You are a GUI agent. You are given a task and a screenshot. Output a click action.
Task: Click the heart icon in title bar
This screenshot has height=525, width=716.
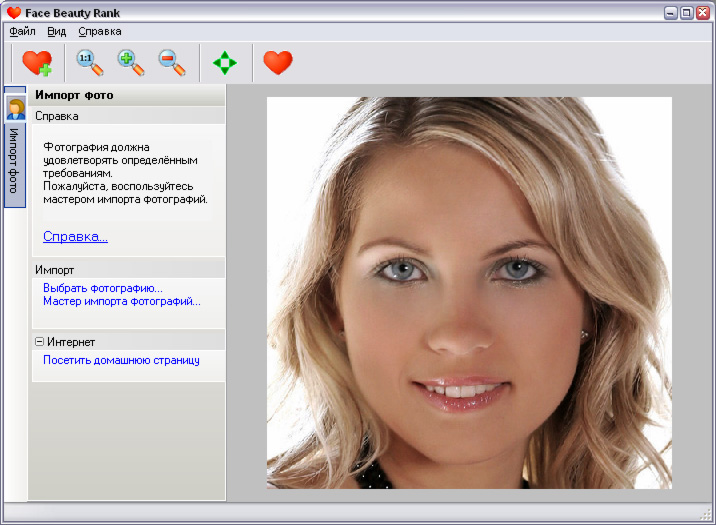pos(14,12)
